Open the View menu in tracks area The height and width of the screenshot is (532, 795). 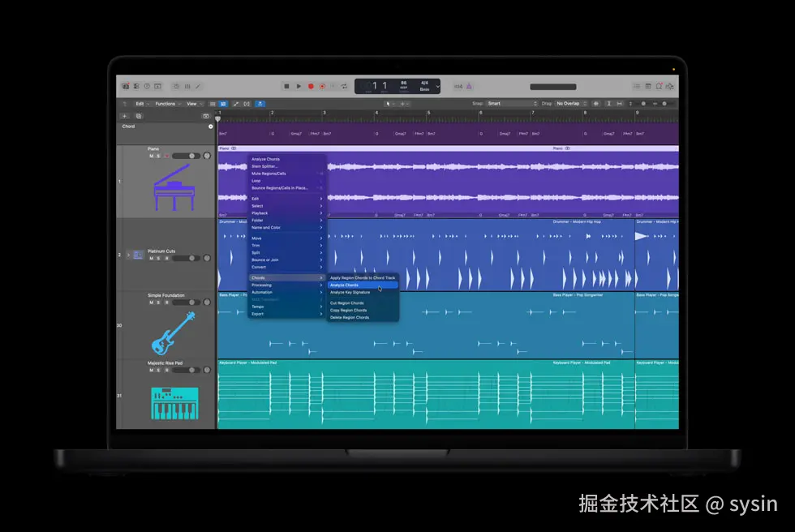(x=194, y=104)
